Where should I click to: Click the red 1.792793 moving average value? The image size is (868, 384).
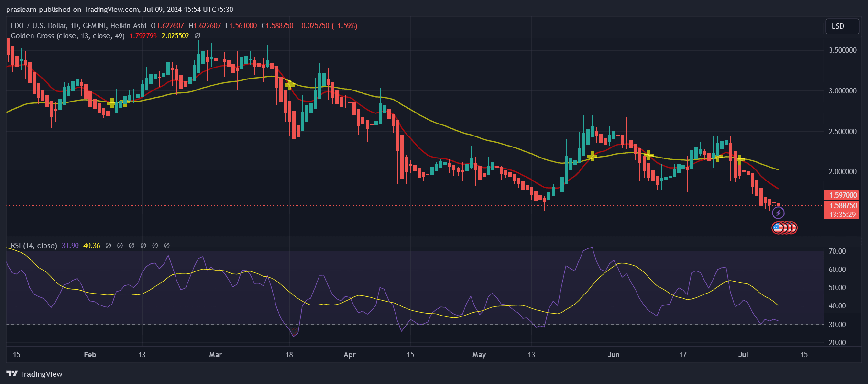tap(143, 36)
